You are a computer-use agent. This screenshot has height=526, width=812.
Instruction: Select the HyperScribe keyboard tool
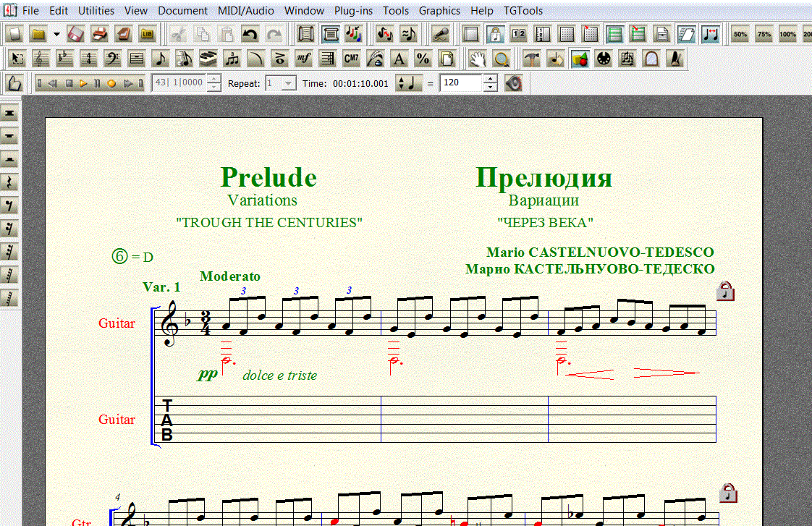pyautogui.click(x=208, y=59)
